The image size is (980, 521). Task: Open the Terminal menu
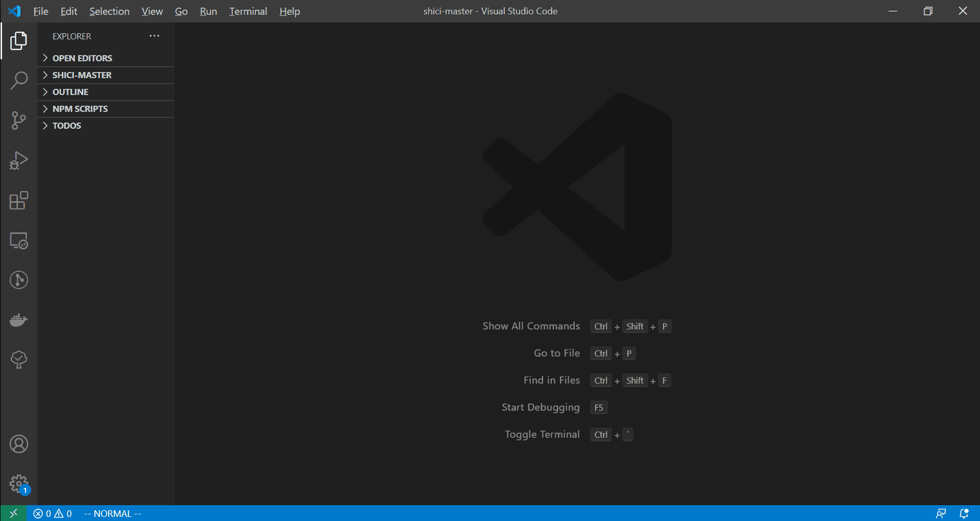point(248,11)
